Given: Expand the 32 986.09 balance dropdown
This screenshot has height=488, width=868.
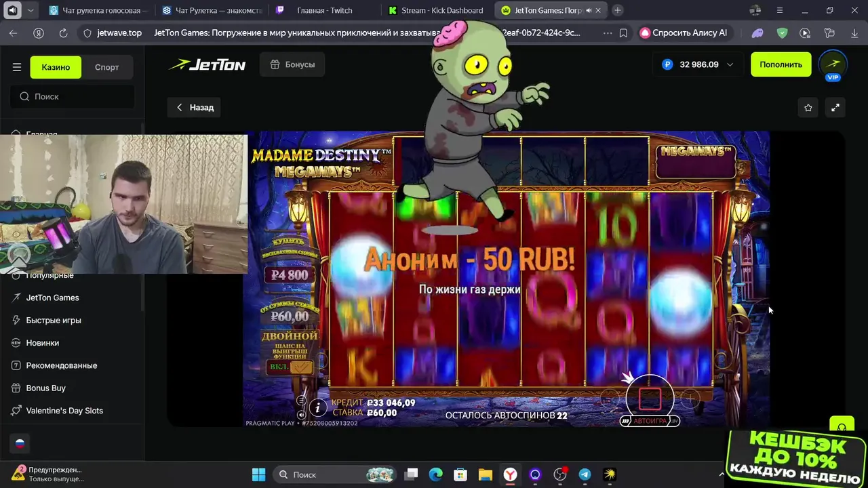Looking at the screenshot, I should click(698, 64).
